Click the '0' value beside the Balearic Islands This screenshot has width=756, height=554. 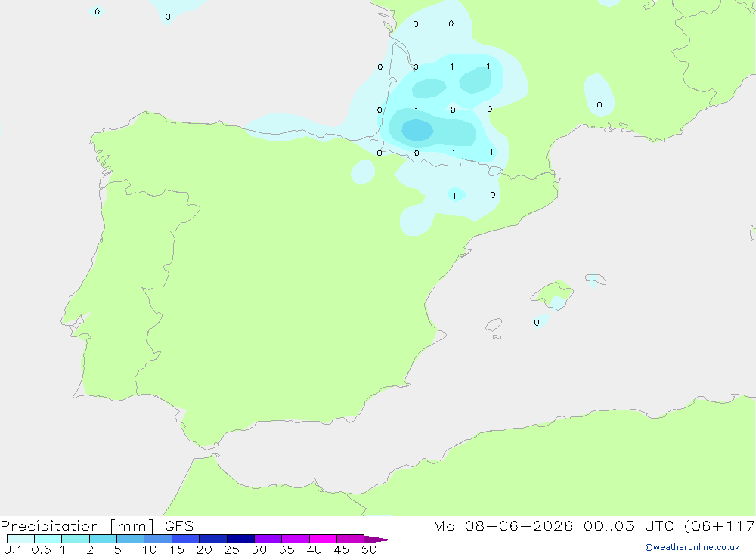[537, 323]
